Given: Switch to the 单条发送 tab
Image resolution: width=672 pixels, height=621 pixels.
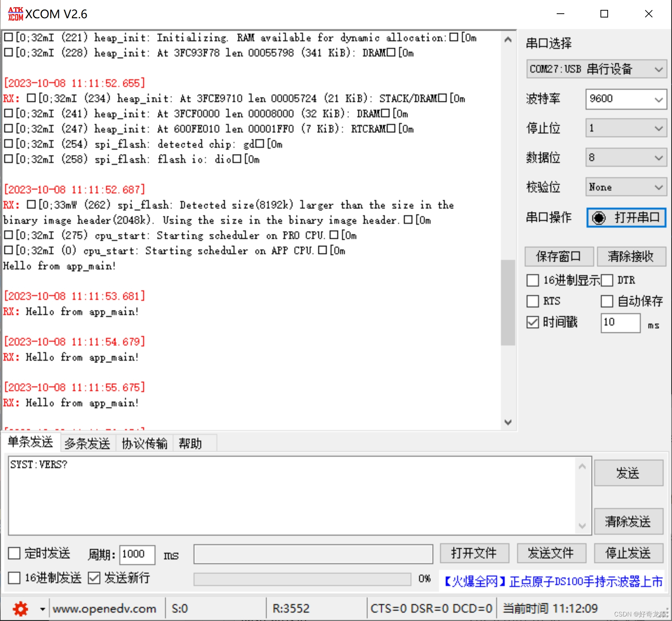Looking at the screenshot, I should click(x=30, y=442).
